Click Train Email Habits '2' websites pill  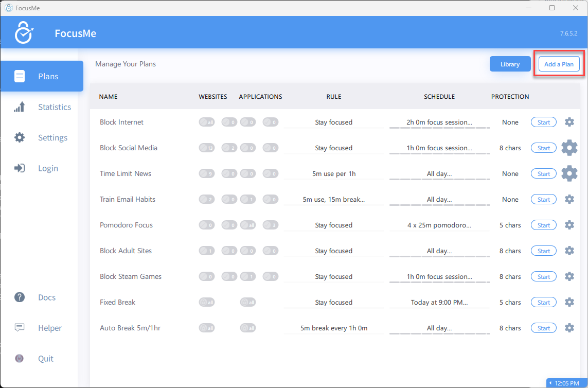coord(207,199)
